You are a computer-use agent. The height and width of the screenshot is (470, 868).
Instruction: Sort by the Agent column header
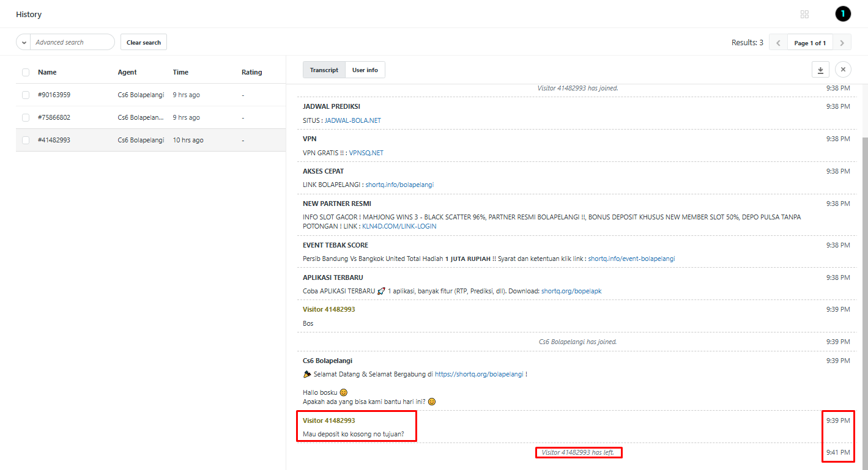[127, 72]
